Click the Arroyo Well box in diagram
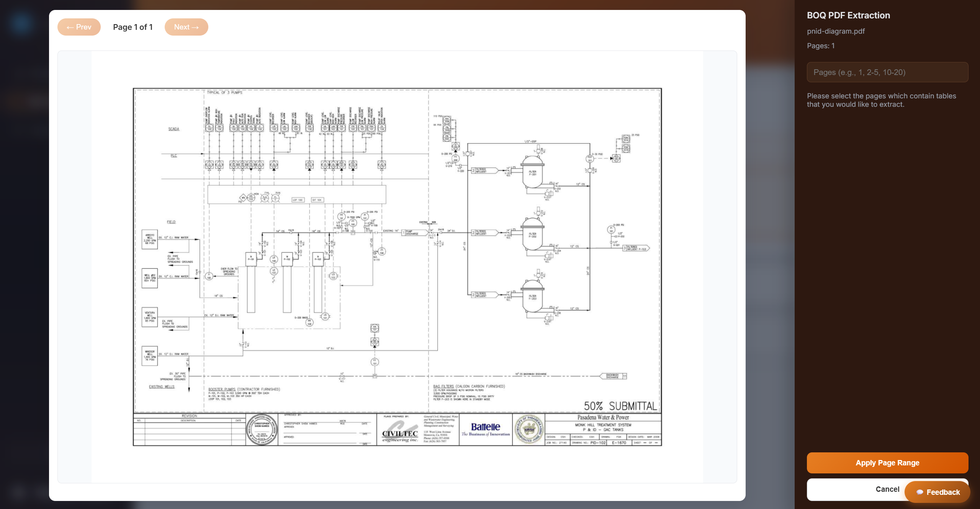Screen dimensions: 980x509 click(150, 239)
